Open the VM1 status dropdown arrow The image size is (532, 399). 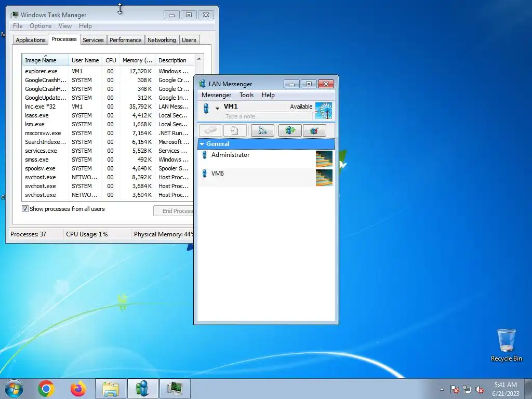point(217,109)
